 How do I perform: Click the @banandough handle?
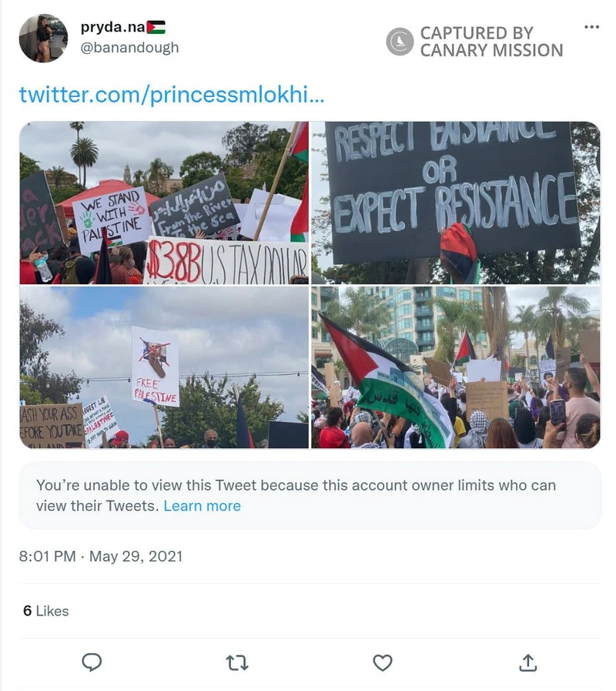pyautogui.click(x=129, y=47)
